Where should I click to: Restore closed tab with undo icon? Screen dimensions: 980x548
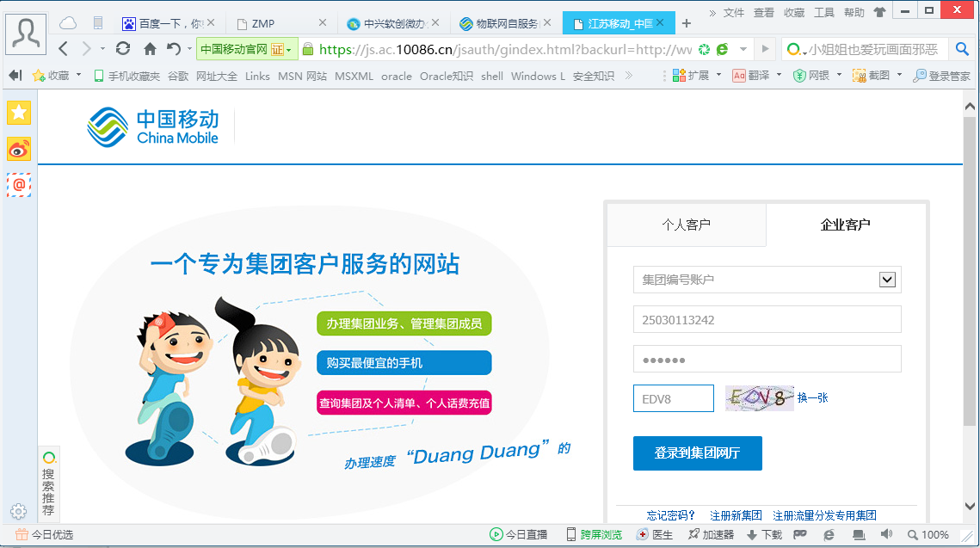pos(174,49)
